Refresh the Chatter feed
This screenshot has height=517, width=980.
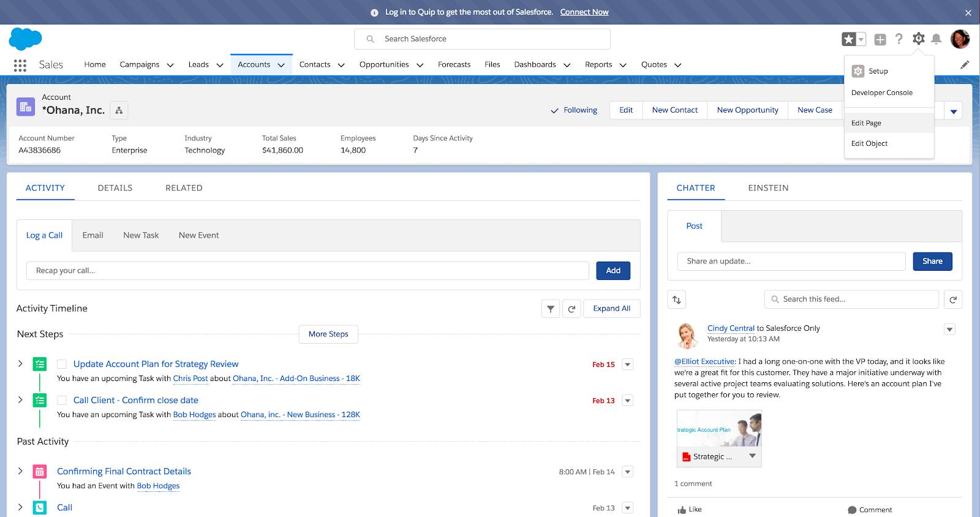(953, 300)
